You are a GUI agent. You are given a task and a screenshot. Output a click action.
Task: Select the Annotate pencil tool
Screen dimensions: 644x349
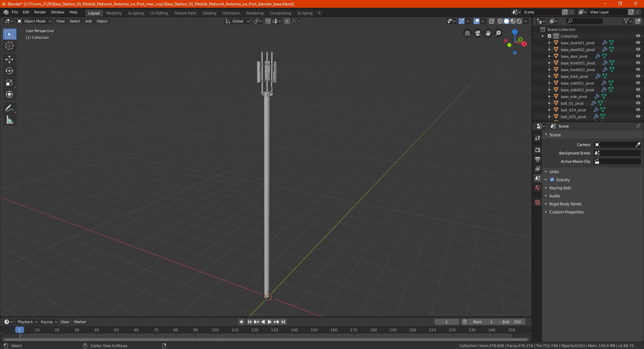pos(9,108)
